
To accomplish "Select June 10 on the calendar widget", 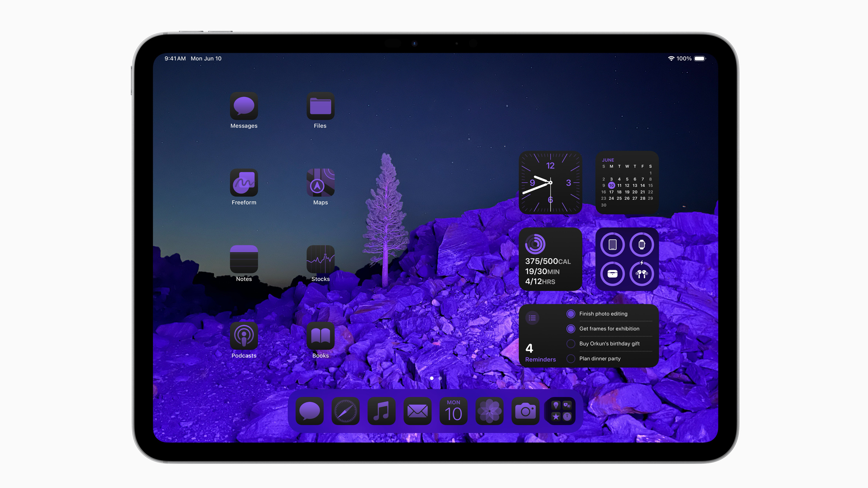I will pyautogui.click(x=611, y=186).
